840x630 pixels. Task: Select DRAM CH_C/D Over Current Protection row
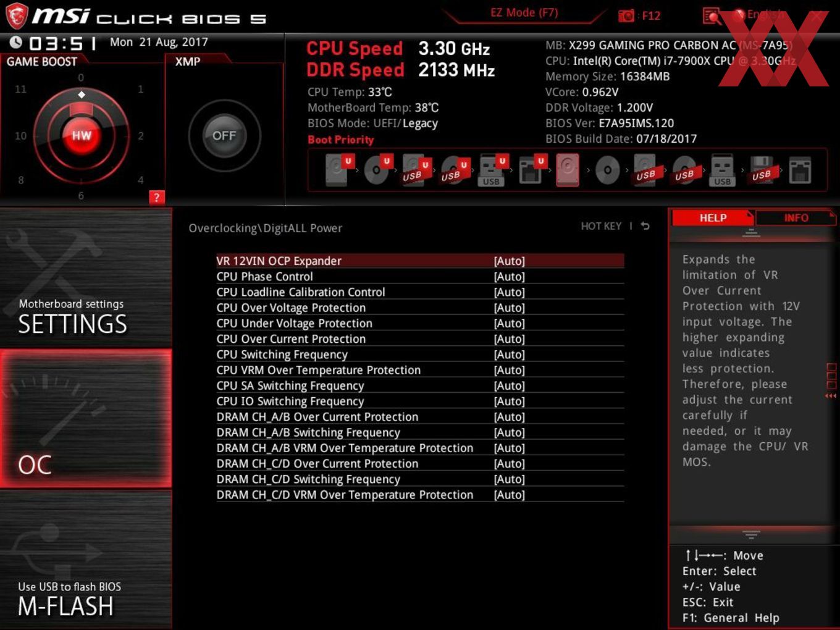tap(420, 464)
